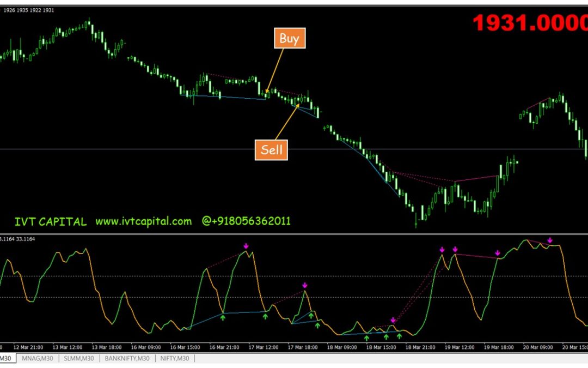Click the 12 Mar 21:00 time label
The width and height of the screenshot is (588, 368).
pyautogui.click(x=28, y=347)
